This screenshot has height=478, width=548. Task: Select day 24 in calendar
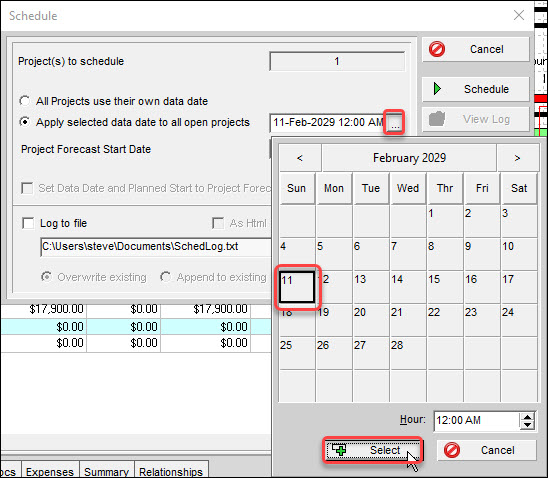(x=519, y=320)
